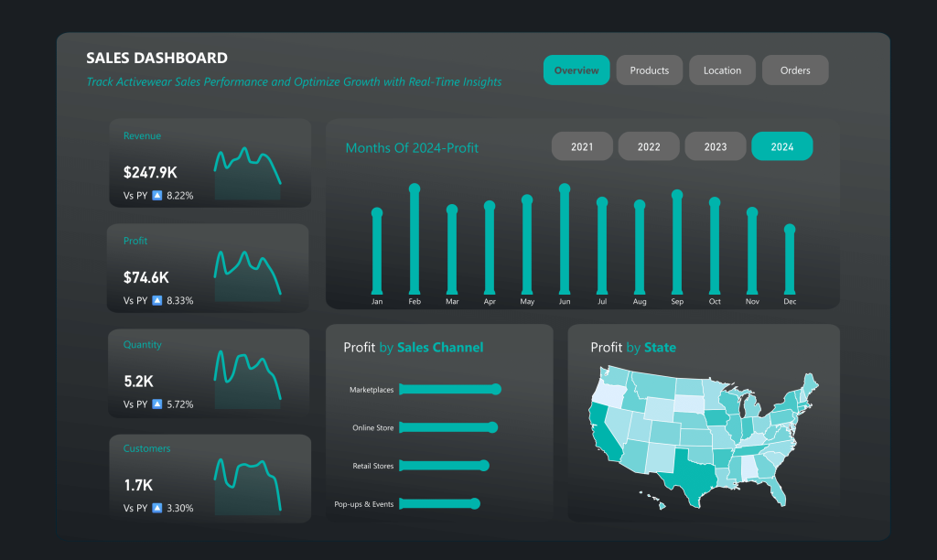This screenshot has width=937, height=560.
Task: Switch to the Products tab
Action: tap(649, 70)
